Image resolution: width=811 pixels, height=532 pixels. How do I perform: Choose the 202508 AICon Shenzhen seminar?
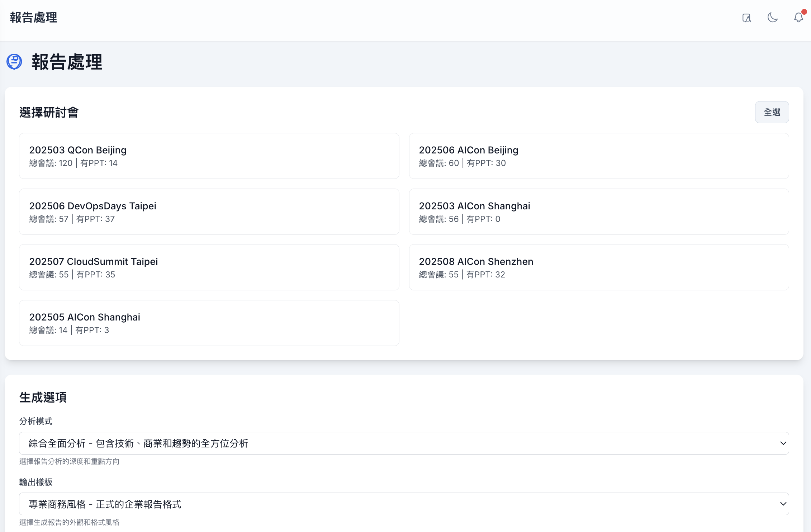coord(599,267)
